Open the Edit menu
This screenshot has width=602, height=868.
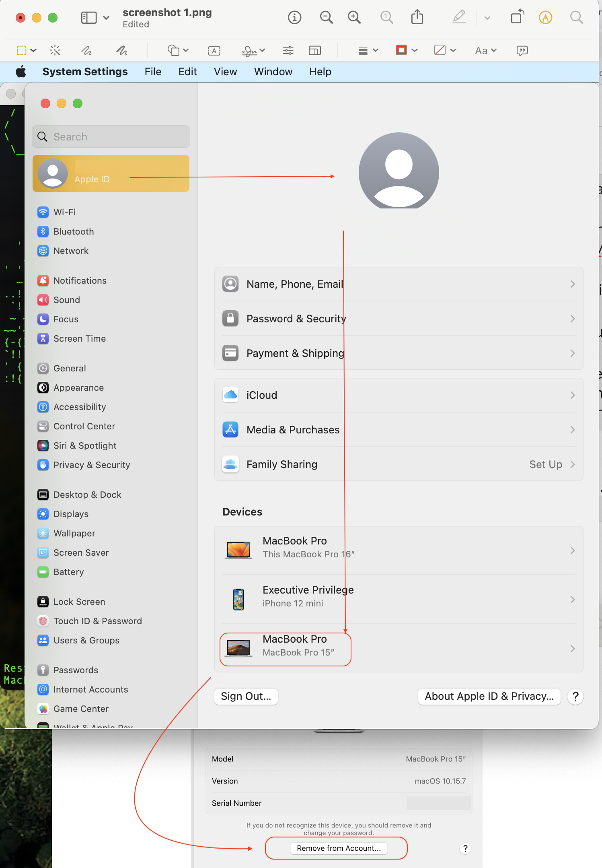tap(187, 72)
